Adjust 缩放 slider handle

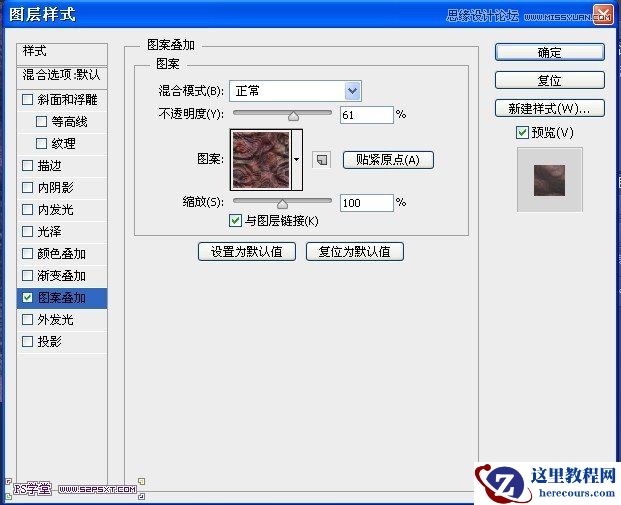click(282, 203)
